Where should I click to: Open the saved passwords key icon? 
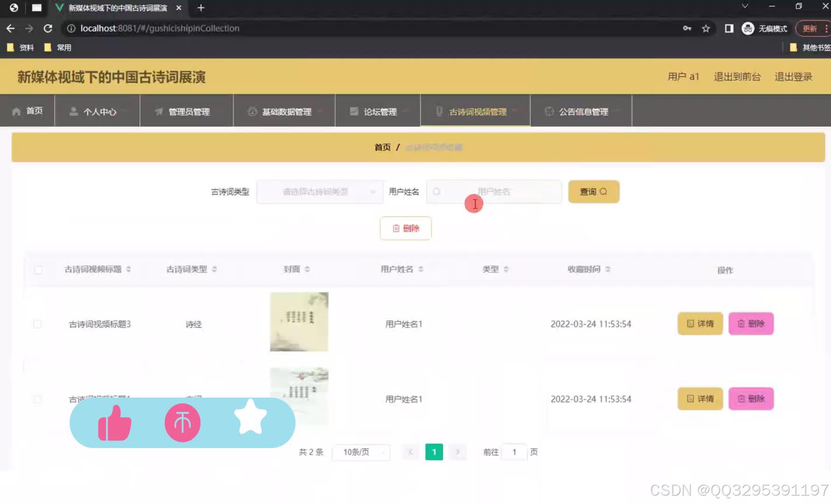tap(687, 28)
